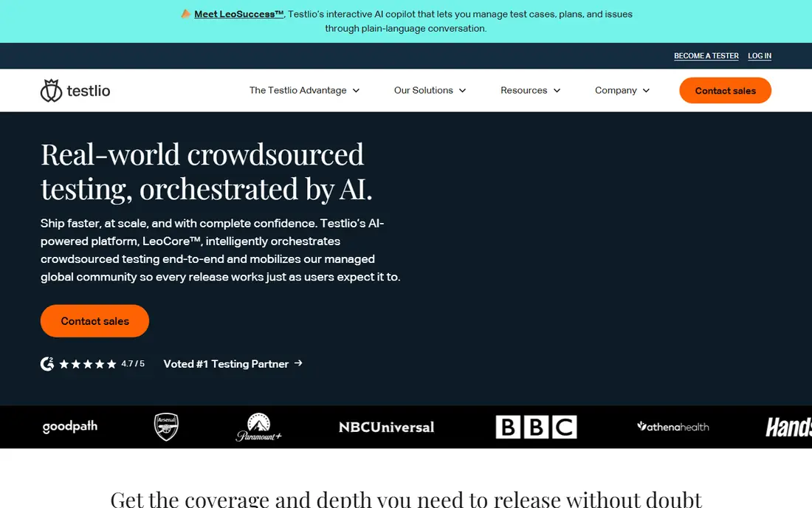The height and width of the screenshot is (508, 812).
Task: Click the G2 rating badge icon
Action: coord(47,364)
